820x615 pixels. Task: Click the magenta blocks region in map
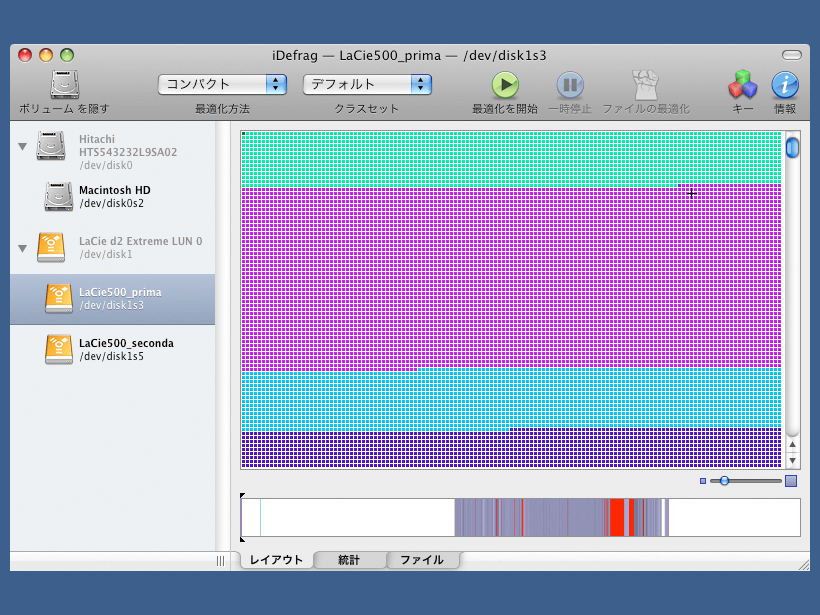click(511, 280)
